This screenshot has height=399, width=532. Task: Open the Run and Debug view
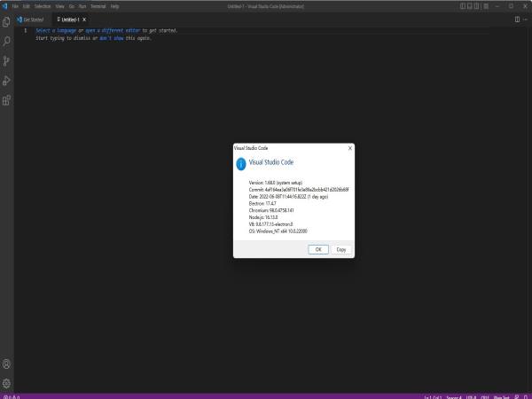pos(6,81)
